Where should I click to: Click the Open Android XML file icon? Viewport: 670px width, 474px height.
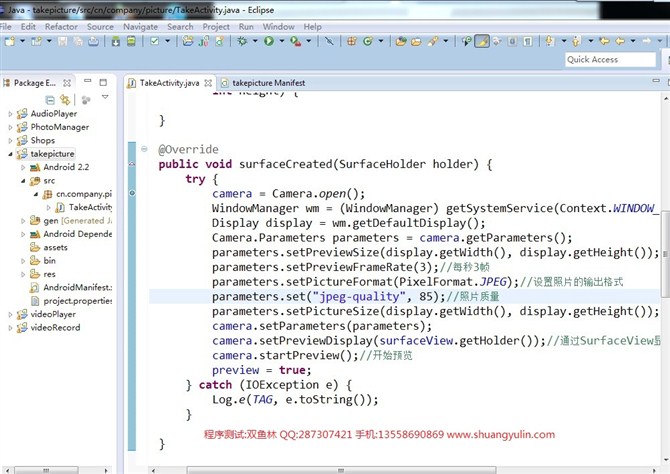pyautogui.click(x=220, y=41)
